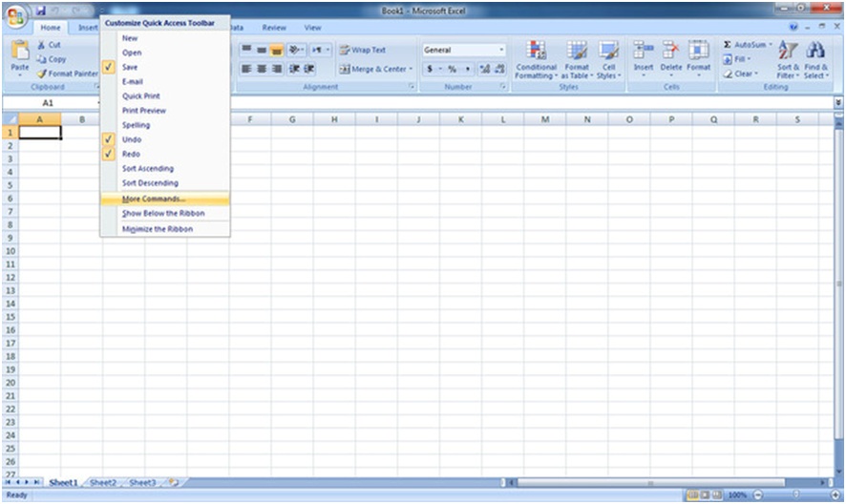Expand the General number format dropdown
Viewport: 846px width, 504px height.
click(501, 50)
